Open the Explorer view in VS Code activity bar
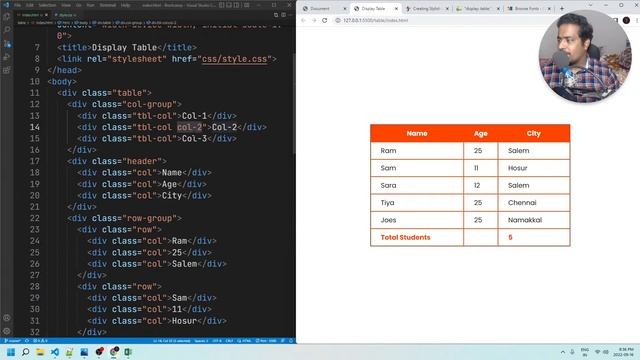Viewport: 640px width, 360px height. [x=7, y=17]
